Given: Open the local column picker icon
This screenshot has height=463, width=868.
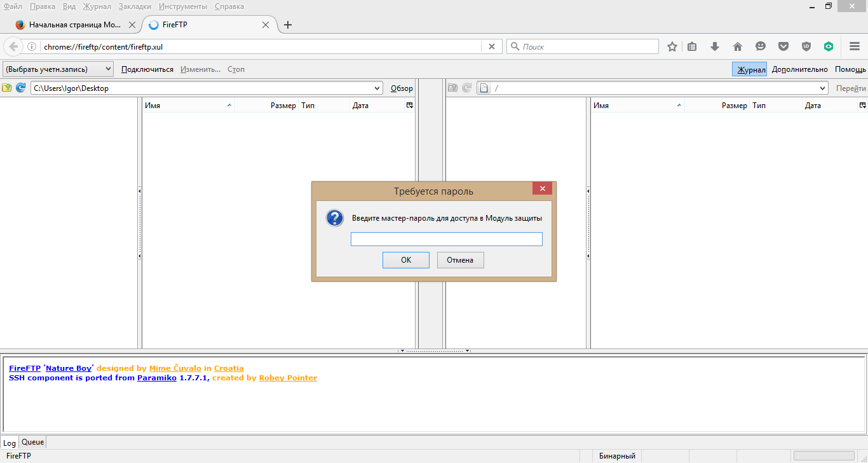Looking at the screenshot, I should [x=410, y=106].
